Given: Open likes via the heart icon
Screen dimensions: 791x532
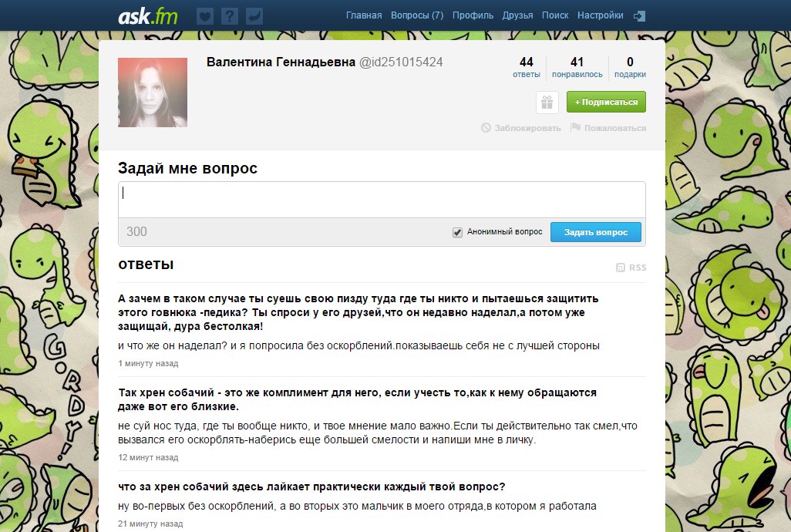Looking at the screenshot, I should (205, 15).
